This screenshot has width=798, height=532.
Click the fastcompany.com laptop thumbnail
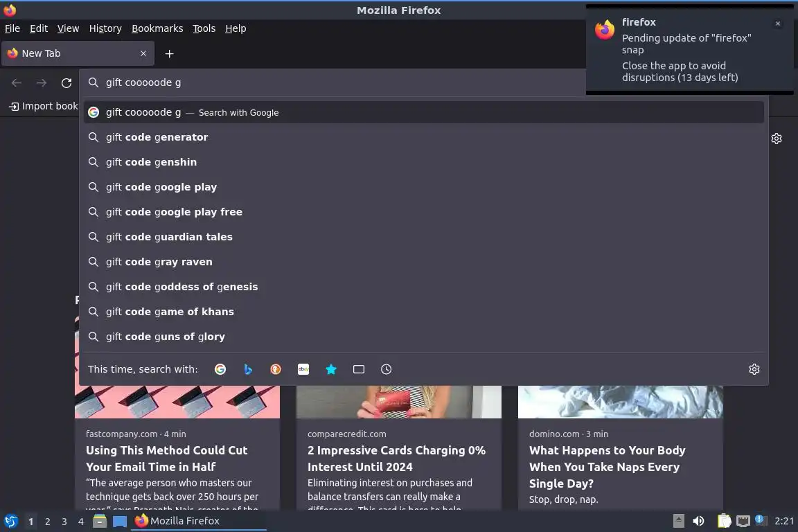click(177, 402)
